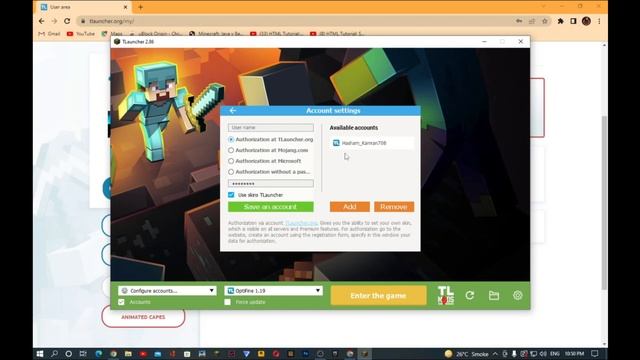The width and height of the screenshot is (640, 360).
Task: Open the Minecraft Java bookmark
Action: tap(216, 34)
